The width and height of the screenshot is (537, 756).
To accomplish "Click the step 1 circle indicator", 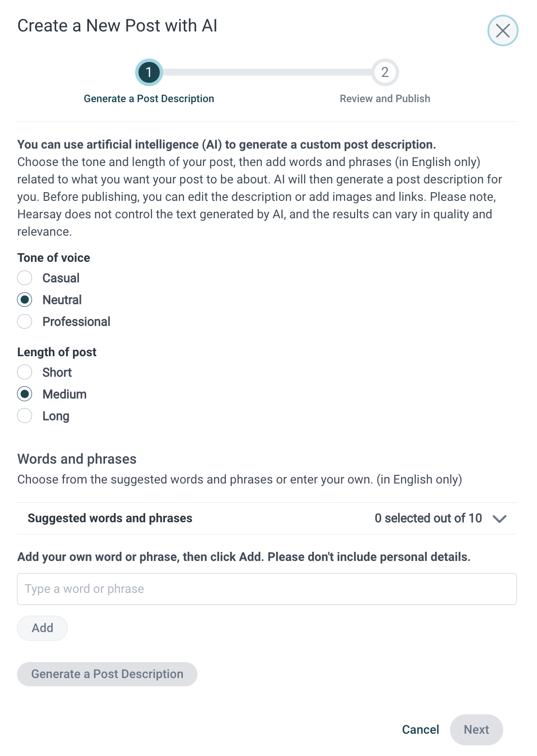I will [x=149, y=72].
